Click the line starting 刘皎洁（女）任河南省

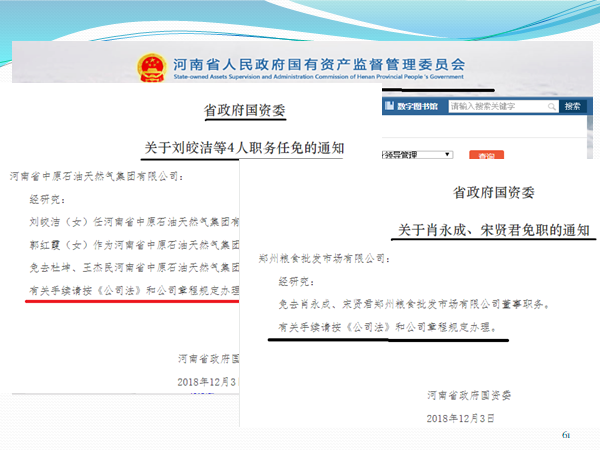pyautogui.click(x=134, y=222)
